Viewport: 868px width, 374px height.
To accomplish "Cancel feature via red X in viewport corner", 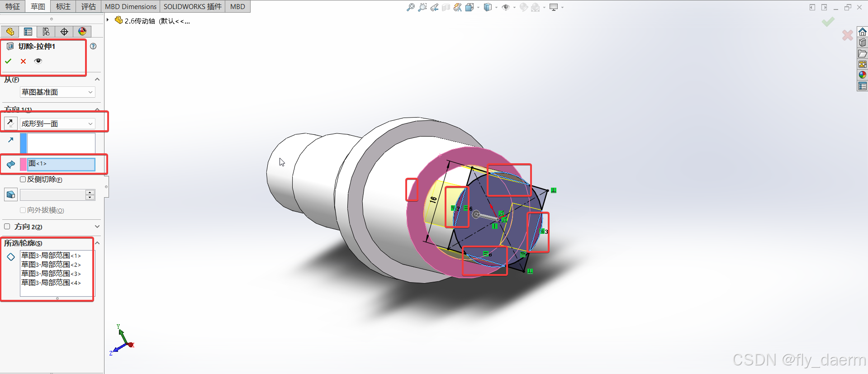I will point(848,35).
